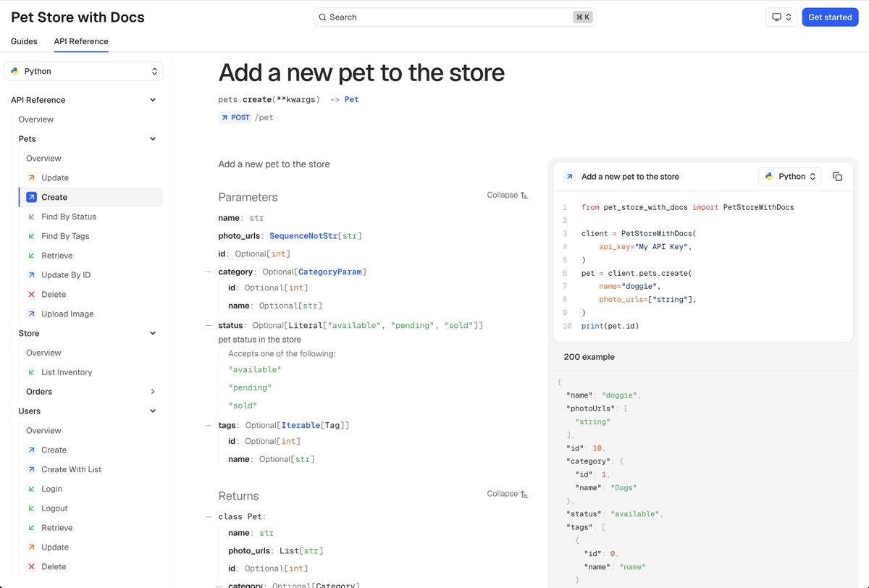Click the Delete endpoint icon under Pets

31,294
